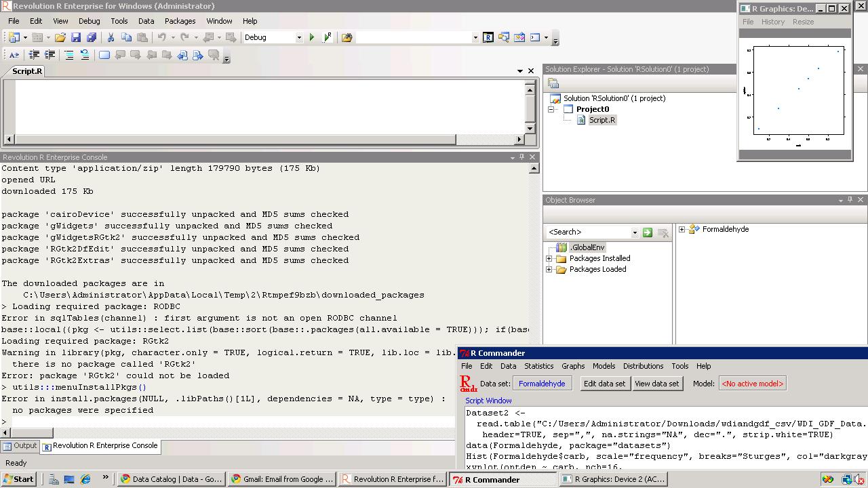
Task: Click the Open File folder icon
Action: (x=60, y=38)
